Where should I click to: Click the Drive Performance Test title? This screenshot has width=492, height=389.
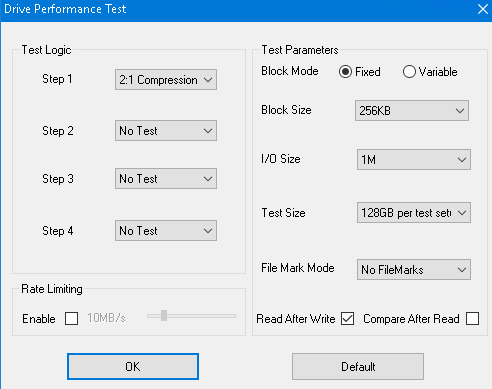coord(65,9)
